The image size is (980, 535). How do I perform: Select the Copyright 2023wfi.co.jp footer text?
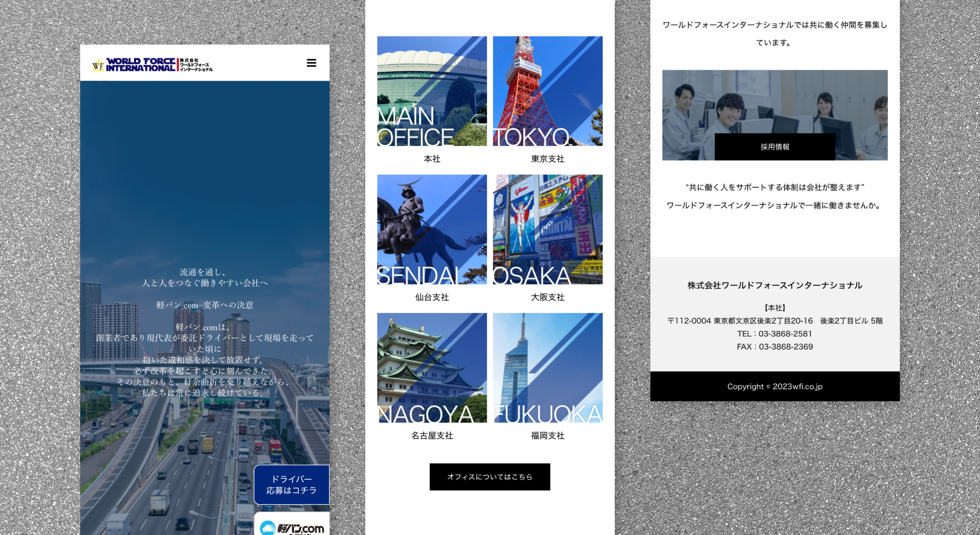click(x=775, y=387)
